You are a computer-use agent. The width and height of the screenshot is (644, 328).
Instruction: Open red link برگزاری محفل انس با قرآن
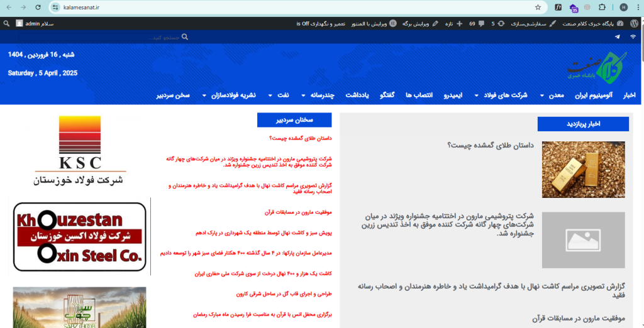point(262,314)
